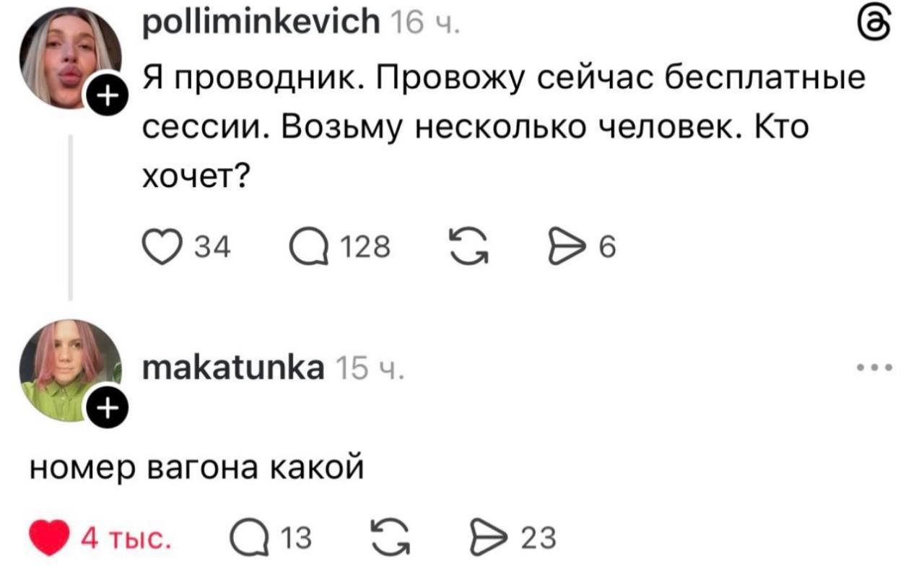Share makatunka's comment via send icon
The height and width of the screenshot is (577, 924).
pyautogui.click(x=487, y=539)
